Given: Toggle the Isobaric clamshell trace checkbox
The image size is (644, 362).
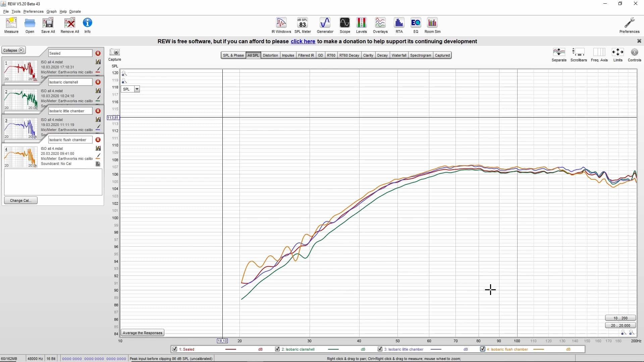Looking at the screenshot, I should [277, 349].
